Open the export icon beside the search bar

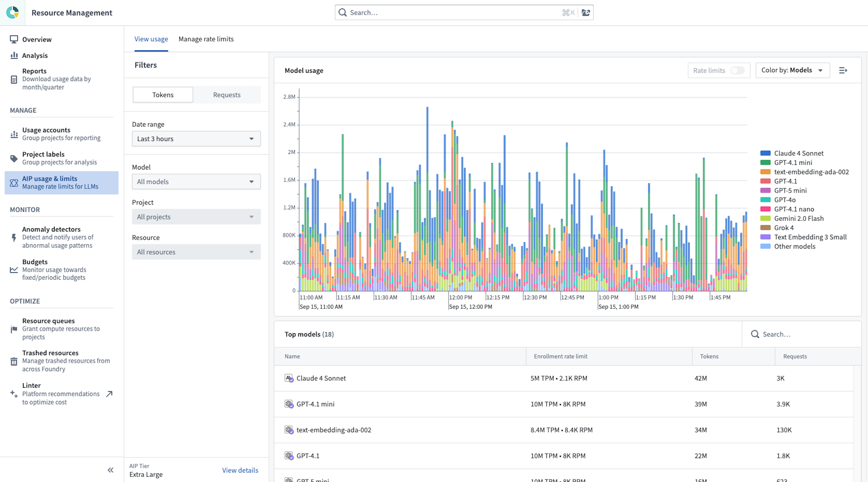tap(586, 13)
